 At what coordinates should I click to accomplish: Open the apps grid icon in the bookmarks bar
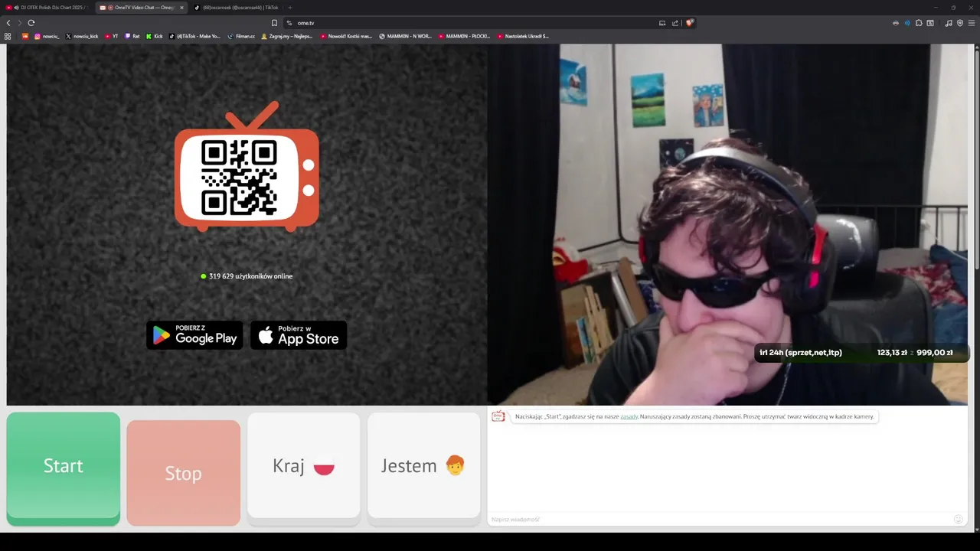[8, 36]
